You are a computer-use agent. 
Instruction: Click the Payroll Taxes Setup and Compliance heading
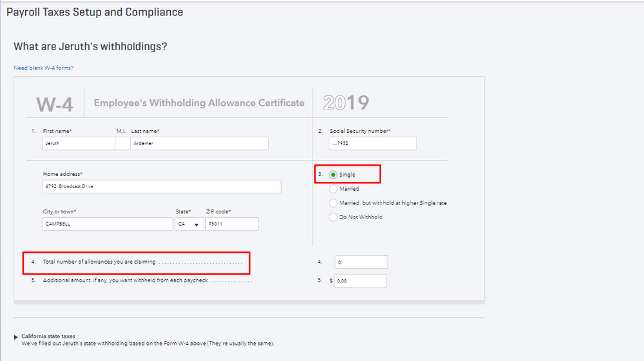point(95,12)
